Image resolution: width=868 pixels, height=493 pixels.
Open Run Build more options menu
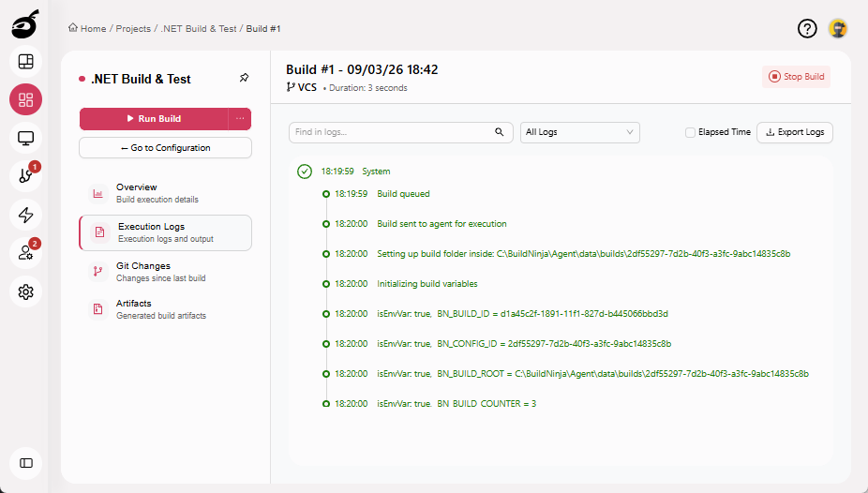[240, 119]
